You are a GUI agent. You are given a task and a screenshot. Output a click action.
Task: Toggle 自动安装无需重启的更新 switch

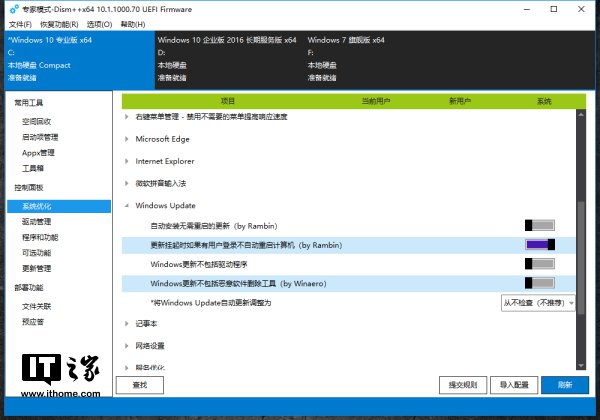click(539, 227)
